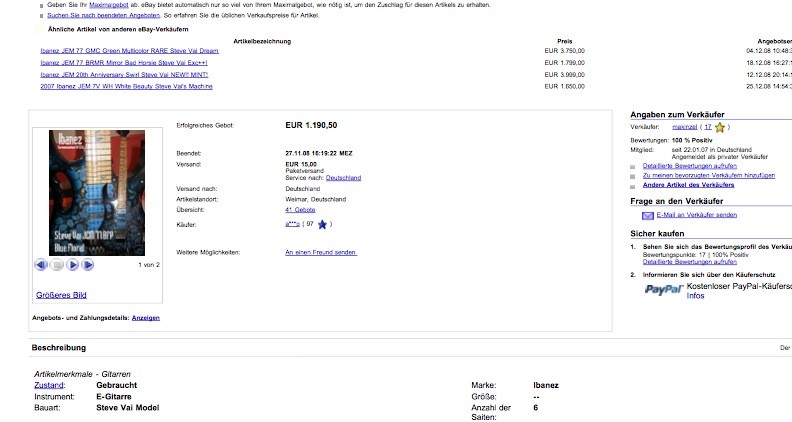
Task: Add seller to favorites link
Action: pos(709,175)
